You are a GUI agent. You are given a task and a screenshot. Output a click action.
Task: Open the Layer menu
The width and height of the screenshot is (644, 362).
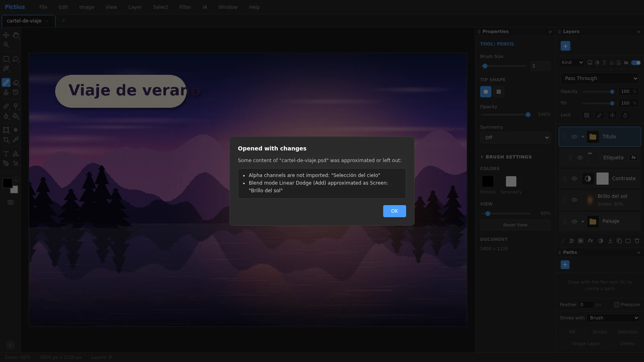[135, 7]
